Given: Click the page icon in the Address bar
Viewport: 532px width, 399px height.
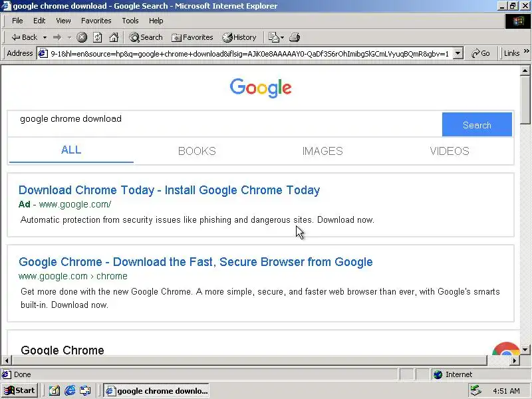Looking at the screenshot, I should (43, 54).
